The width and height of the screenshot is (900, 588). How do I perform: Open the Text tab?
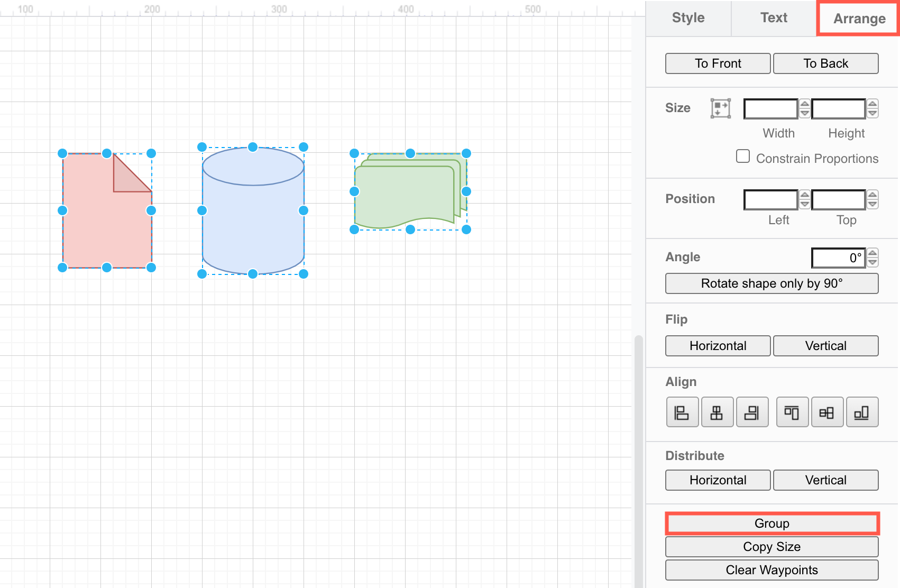(773, 17)
